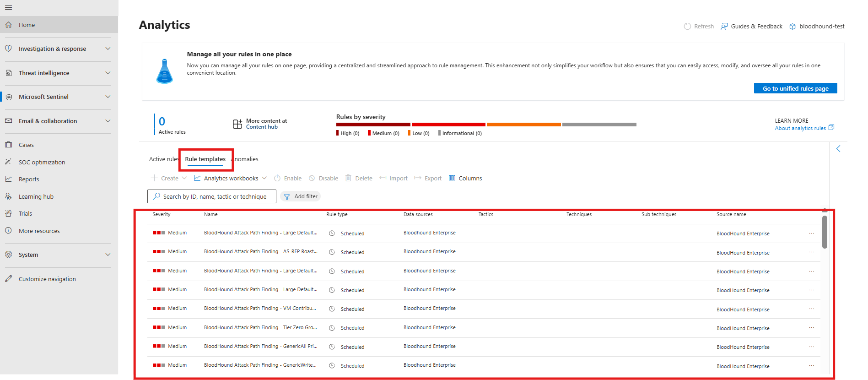Open Guides & Feedback

pos(751,26)
